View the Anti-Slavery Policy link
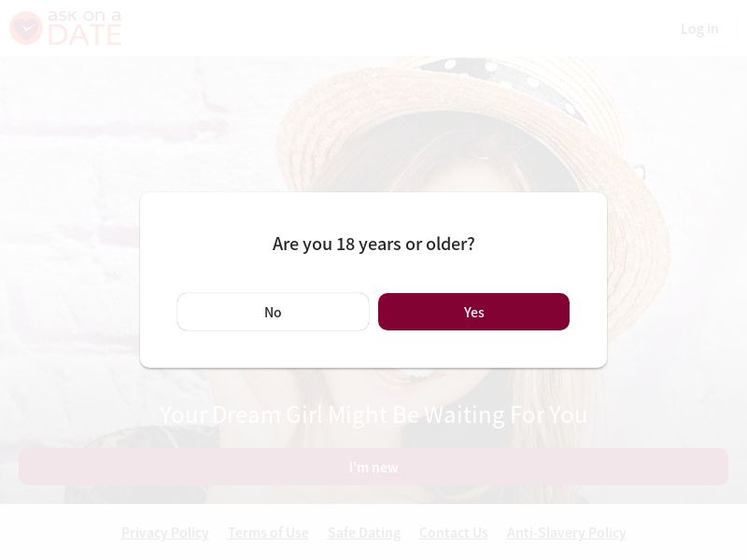 (566, 533)
